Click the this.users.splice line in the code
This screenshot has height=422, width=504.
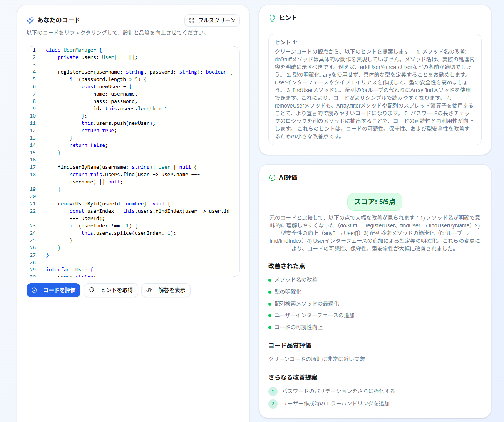[129, 233]
